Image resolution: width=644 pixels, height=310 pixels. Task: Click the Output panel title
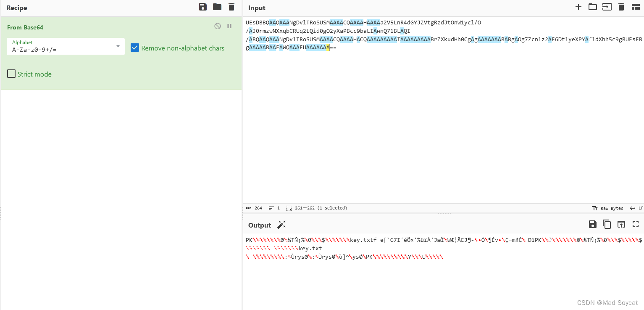coord(260,225)
